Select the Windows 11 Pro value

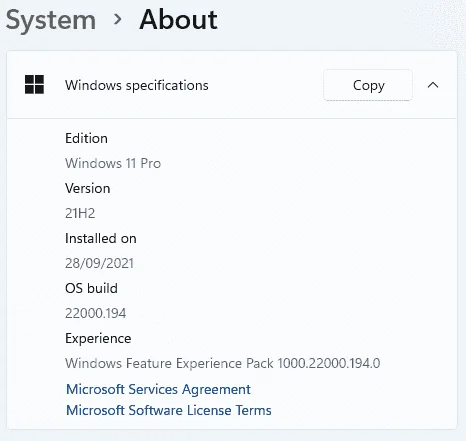click(x=113, y=163)
